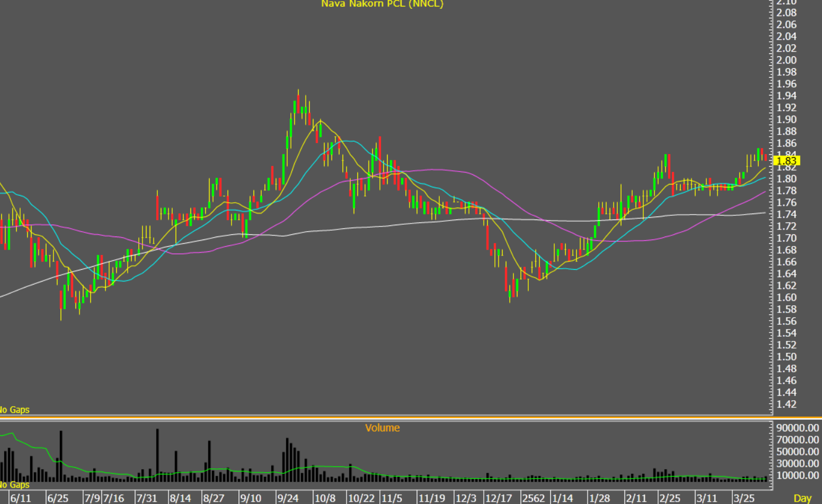
Task: Click the 90000.00 volume axis value
Action: (x=798, y=428)
